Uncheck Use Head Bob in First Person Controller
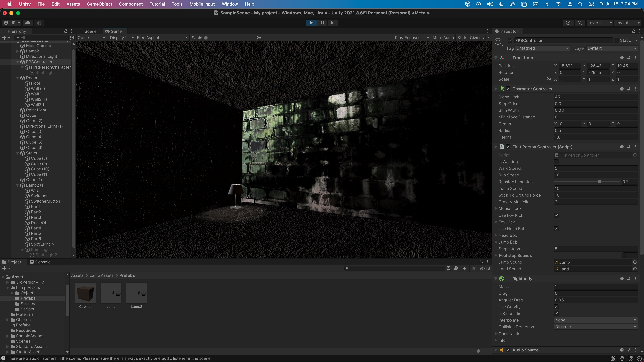644x362 pixels. [x=556, y=228]
